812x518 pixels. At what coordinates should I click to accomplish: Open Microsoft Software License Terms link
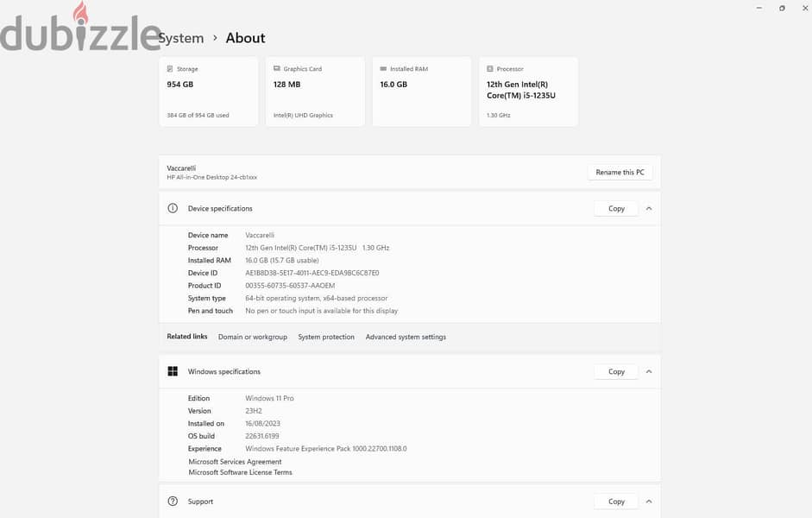pos(240,472)
